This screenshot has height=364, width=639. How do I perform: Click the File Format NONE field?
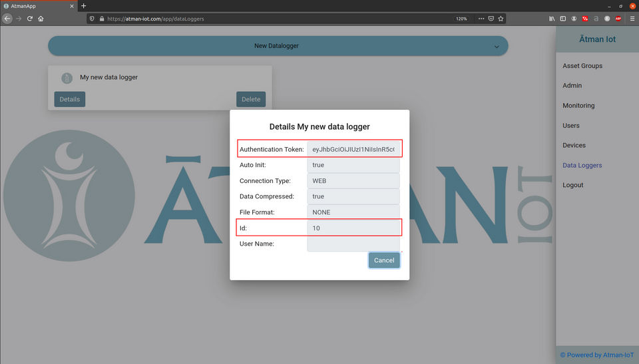click(x=353, y=212)
